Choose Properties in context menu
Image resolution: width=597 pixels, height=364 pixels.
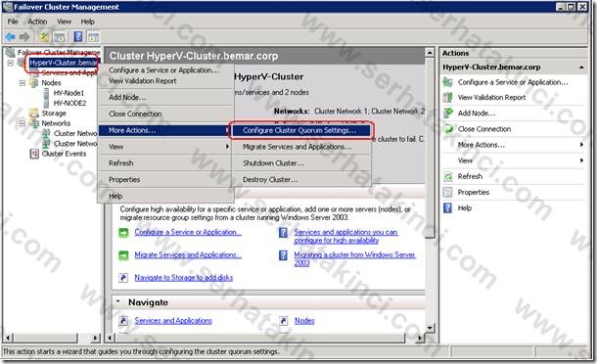click(x=165, y=180)
